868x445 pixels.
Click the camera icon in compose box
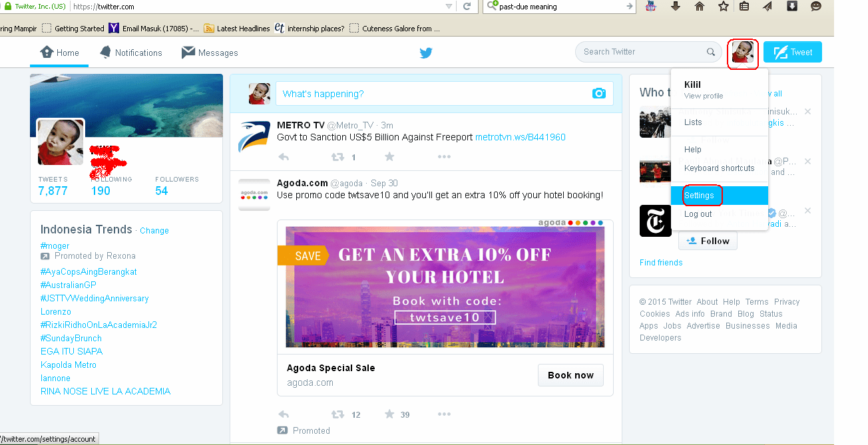click(x=599, y=94)
